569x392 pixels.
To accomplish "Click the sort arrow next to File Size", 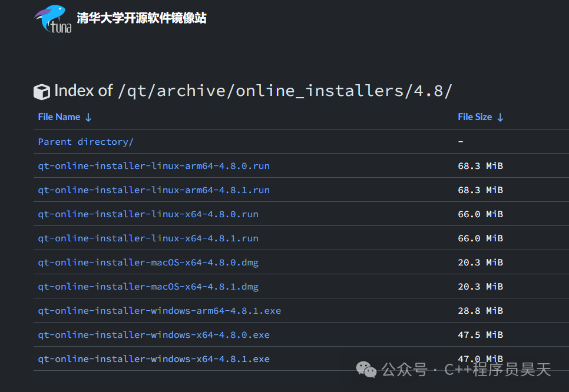I will click(x=500, y=117).
